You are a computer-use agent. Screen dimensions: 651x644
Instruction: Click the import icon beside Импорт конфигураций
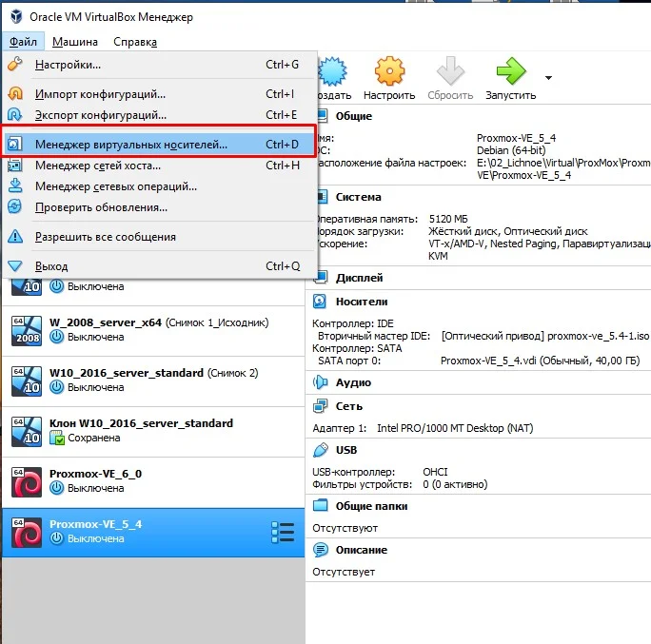coord(15,94)
